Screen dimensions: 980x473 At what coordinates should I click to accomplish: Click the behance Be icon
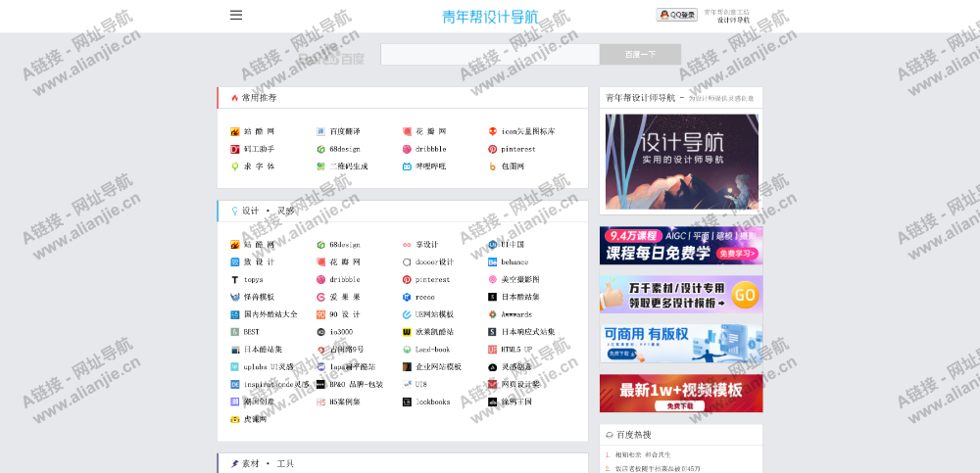tap(493, 262)
